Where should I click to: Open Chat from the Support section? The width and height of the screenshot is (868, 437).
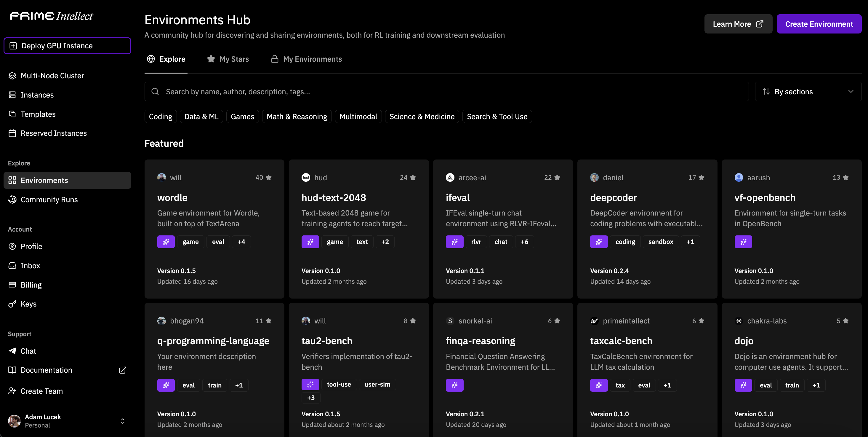pos(28,351)
